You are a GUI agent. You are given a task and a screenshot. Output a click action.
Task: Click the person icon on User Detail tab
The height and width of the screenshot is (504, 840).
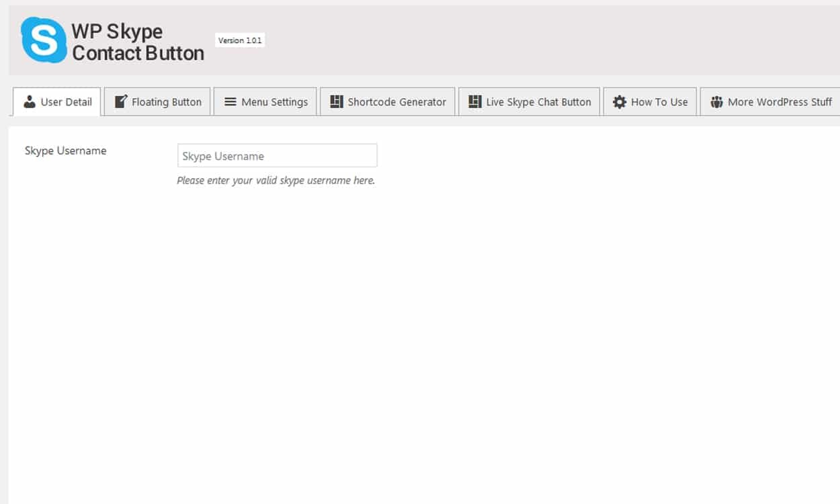(30, 102)
